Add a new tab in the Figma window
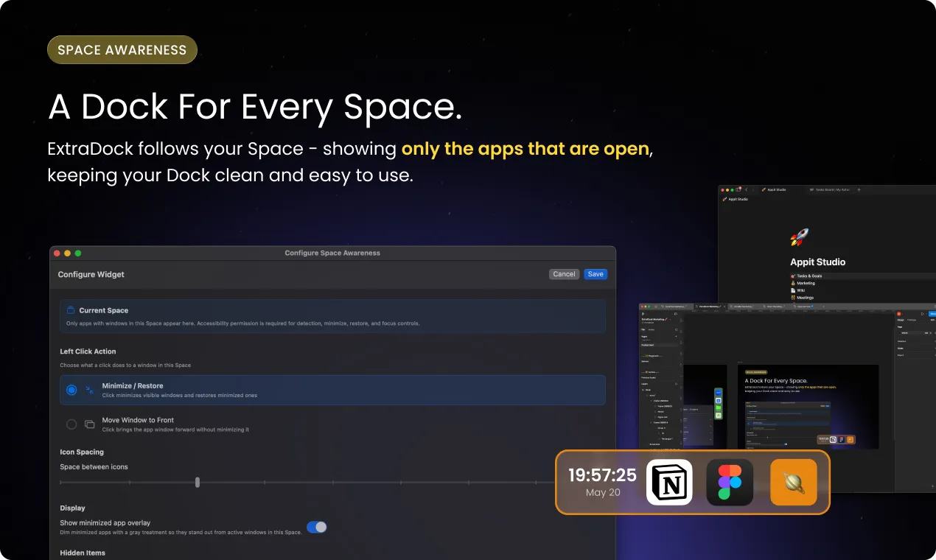936x560 pixels. click(x=823, y=307)
